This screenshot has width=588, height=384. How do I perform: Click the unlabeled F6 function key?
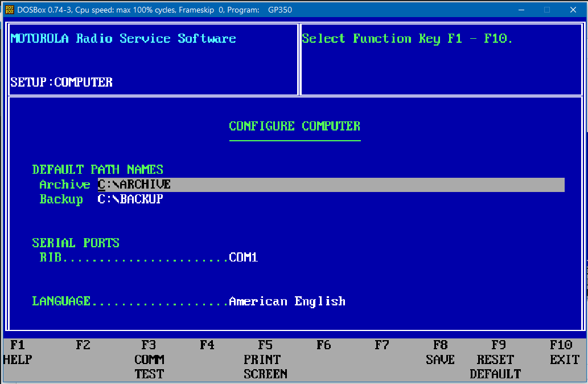click(x=324, y=345)
